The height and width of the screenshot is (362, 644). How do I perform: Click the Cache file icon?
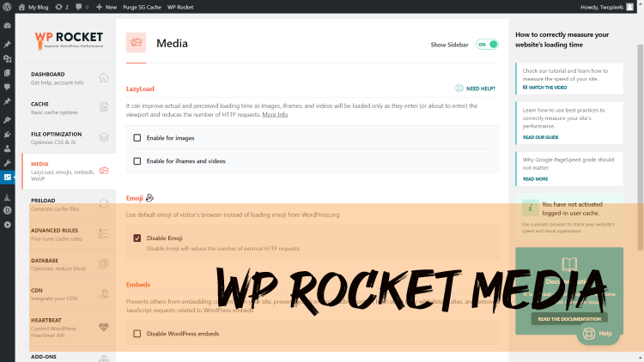[104, 107]
